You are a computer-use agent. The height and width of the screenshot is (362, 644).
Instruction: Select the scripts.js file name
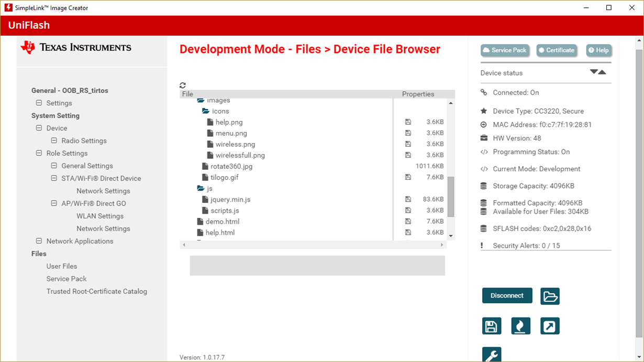pos(225,211)
